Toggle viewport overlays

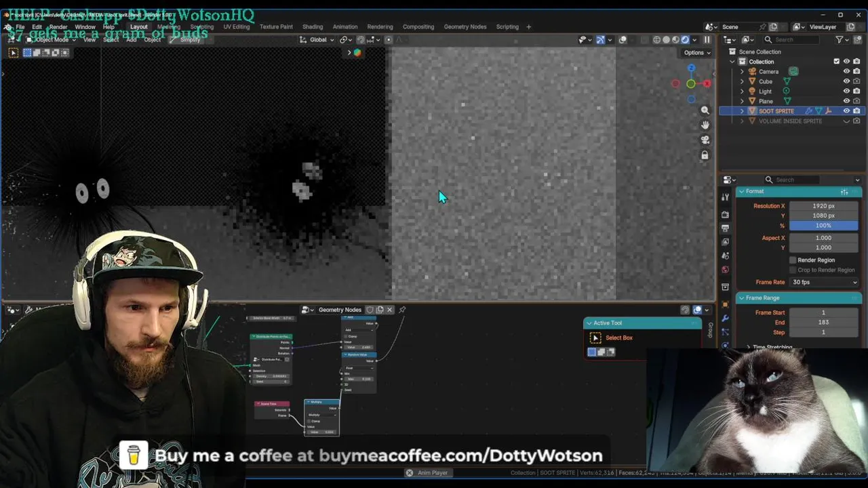tap(623, 39)
